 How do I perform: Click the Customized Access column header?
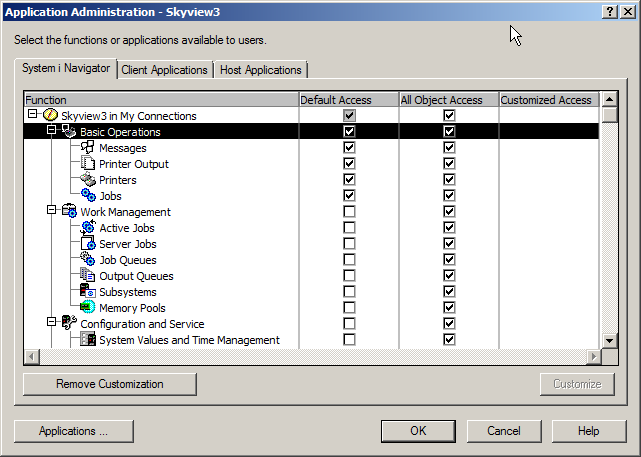pyautogui.click(x=549, y=100)
